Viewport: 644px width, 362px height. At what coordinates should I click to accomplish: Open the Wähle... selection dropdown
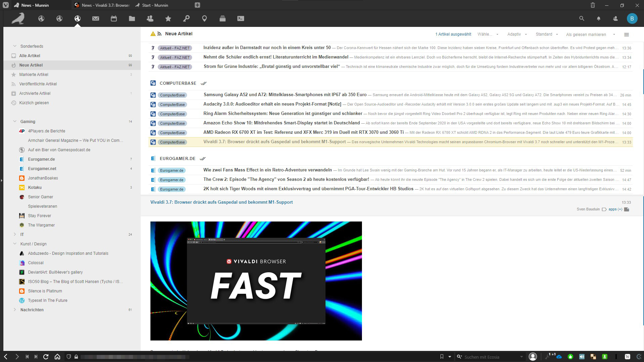(488, 34)
